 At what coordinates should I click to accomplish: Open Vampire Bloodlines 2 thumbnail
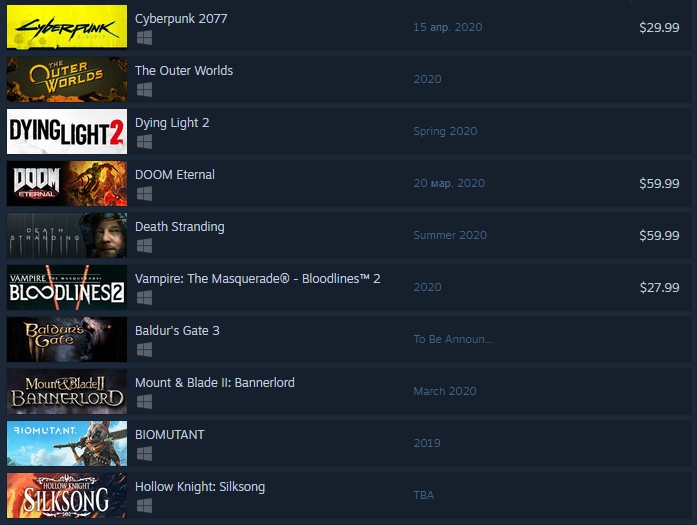click(67, 287)
